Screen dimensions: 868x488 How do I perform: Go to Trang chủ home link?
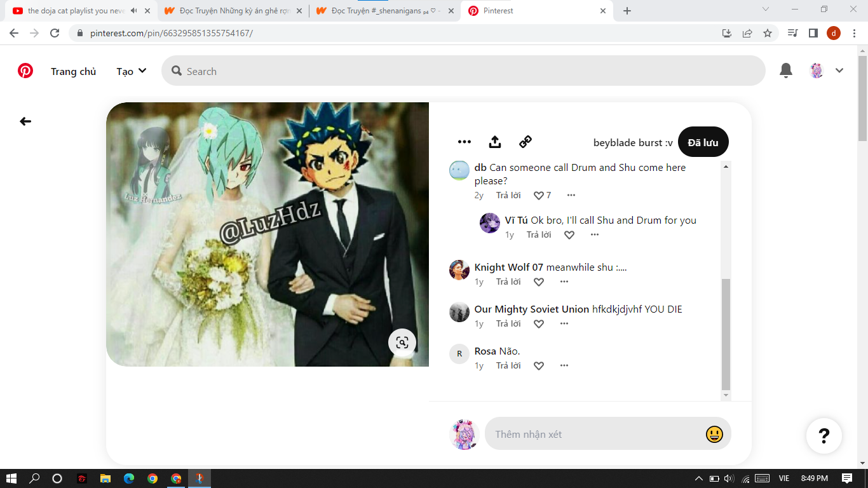(x=73, y=71)
